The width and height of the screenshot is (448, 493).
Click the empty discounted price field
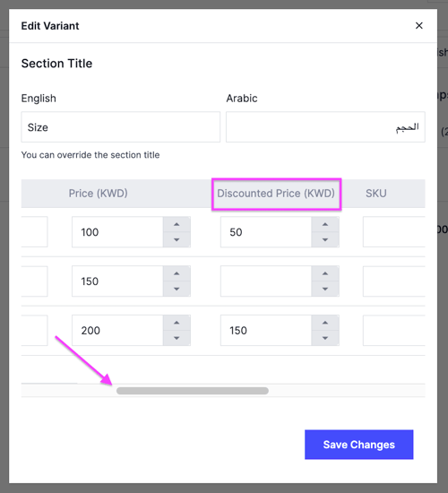click(x=266, y=281)
